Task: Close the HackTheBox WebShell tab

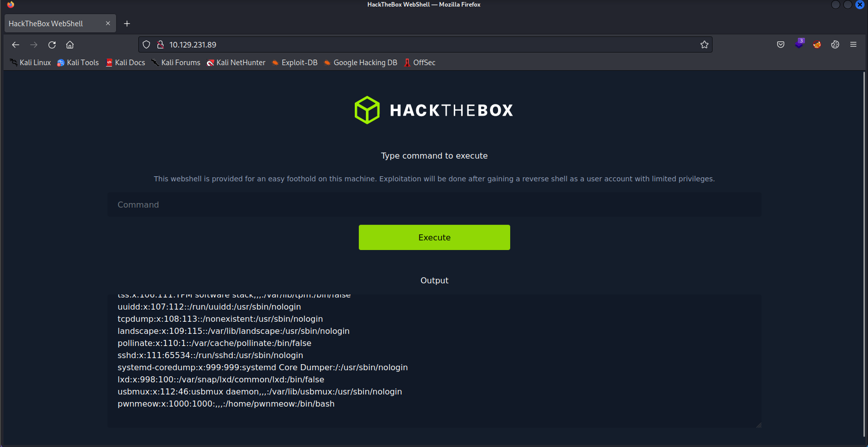Action: click(x=108, y=23)
